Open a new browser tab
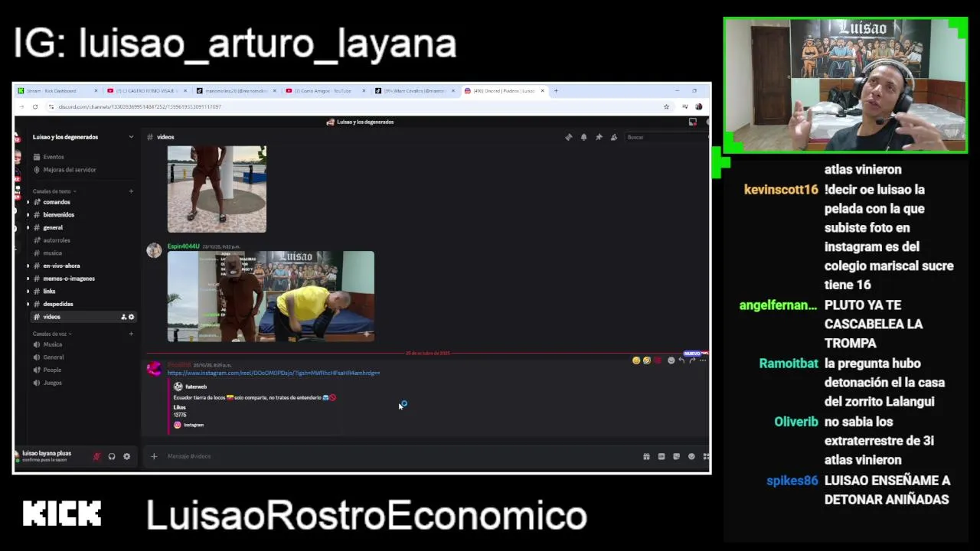 tap(557, 90)
